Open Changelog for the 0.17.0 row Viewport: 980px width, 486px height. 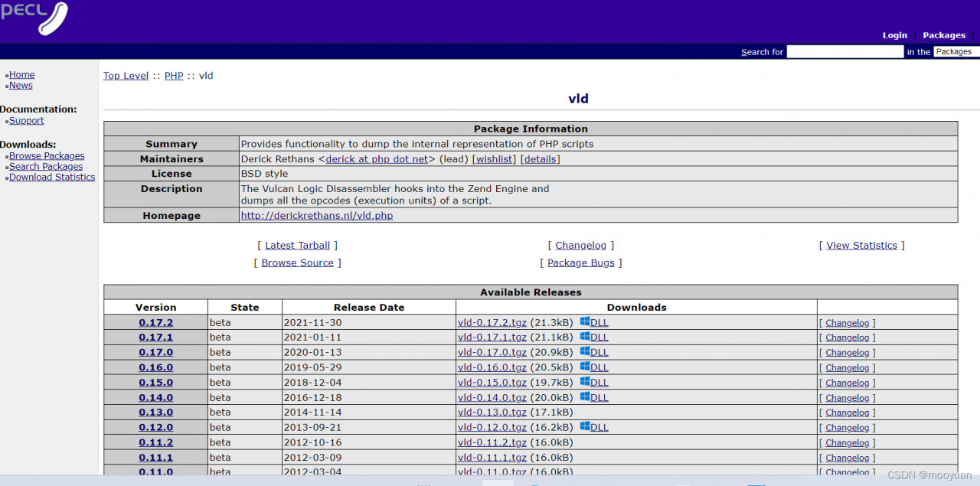point(847,353)
